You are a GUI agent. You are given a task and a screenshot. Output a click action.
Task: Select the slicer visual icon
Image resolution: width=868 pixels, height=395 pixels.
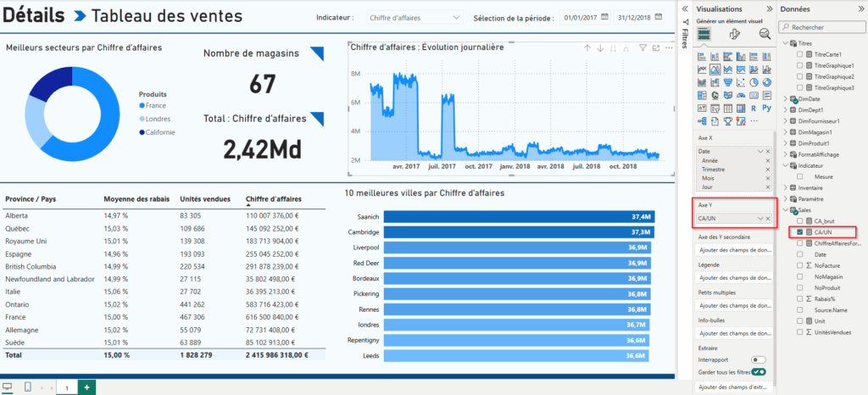pyautogui.click(x=715, y=108)
